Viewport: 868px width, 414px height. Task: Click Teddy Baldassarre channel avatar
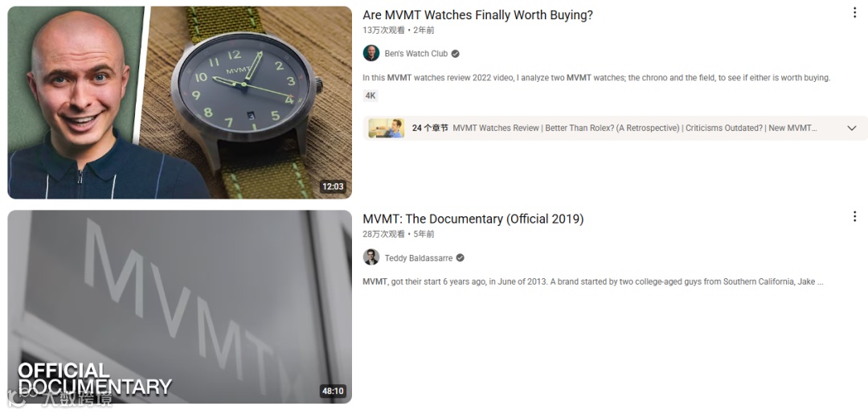[x=371, y=257]
